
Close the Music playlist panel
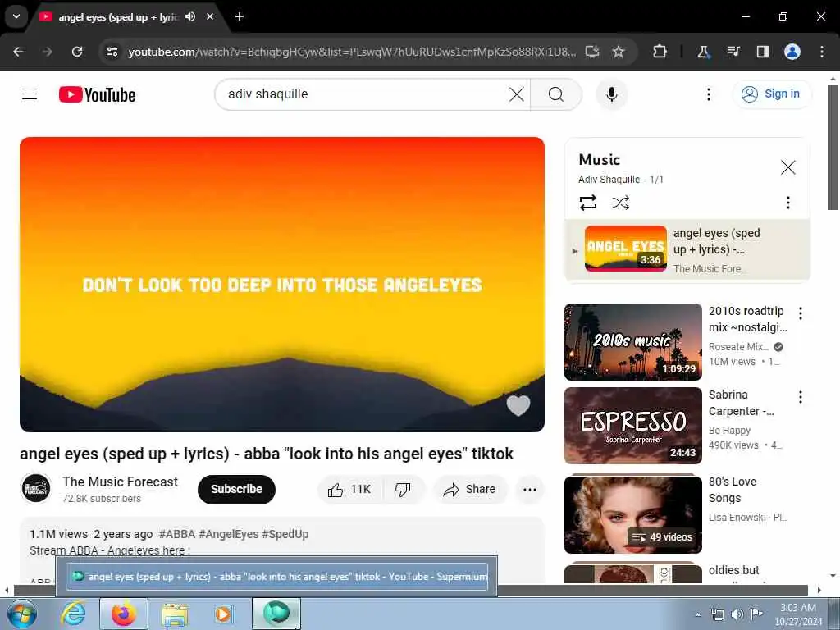pos(787,167)
